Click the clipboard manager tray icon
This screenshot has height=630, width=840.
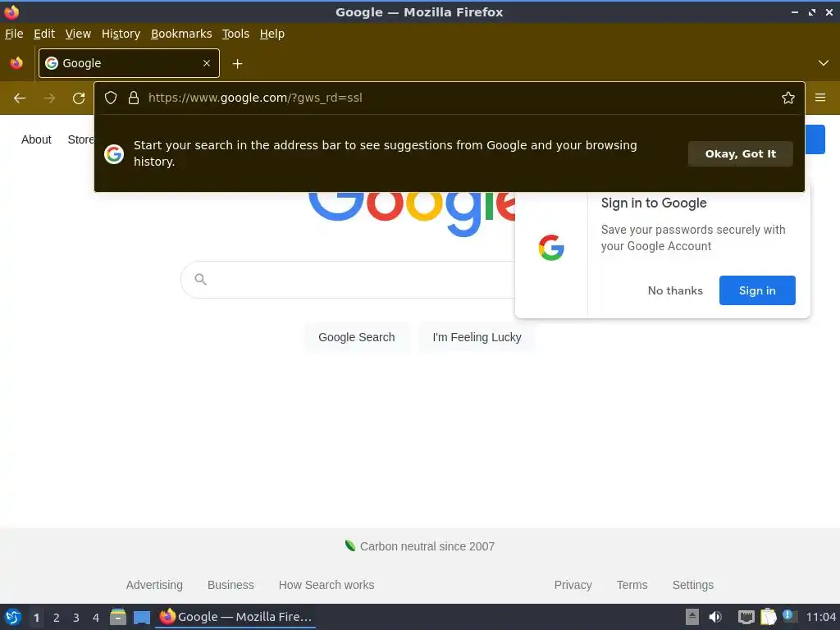(768, 617)
